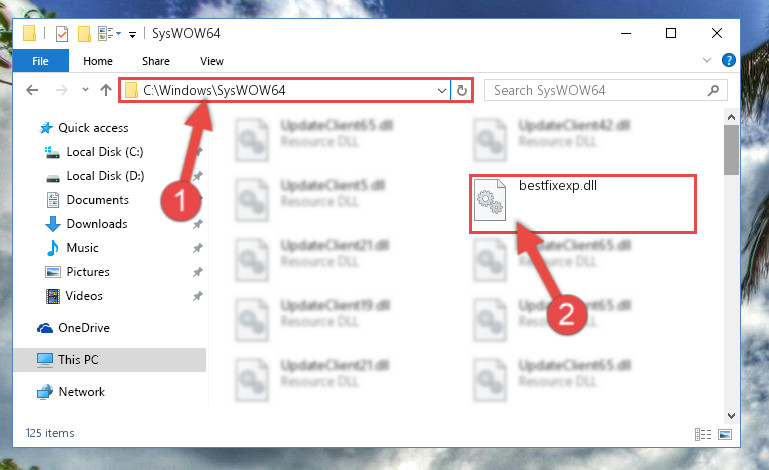Expand the recent locations dropdown arrow

pos(85,90)
